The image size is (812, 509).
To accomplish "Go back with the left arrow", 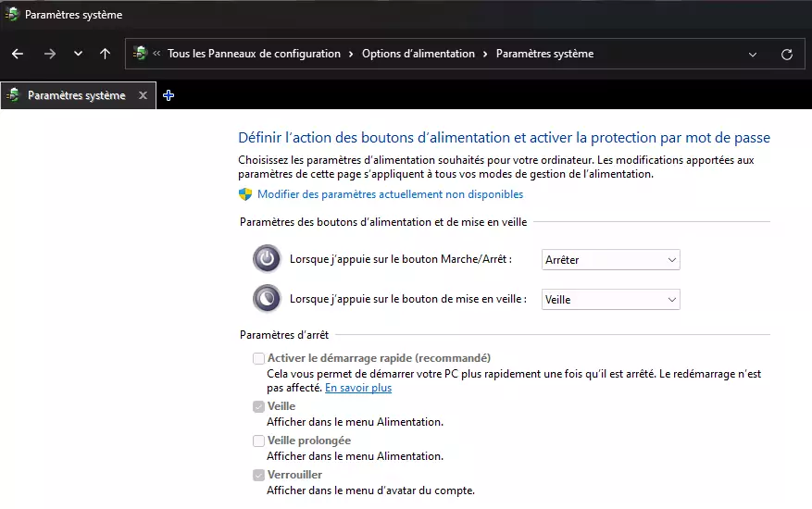I will click(x=18, y=54).
